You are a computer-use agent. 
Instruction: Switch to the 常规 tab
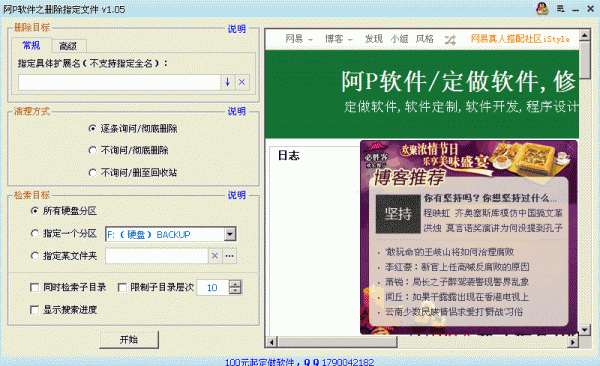pyautogui.click(x=31, y=45)
